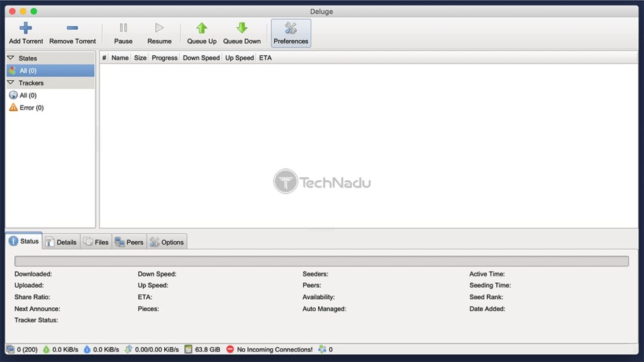The width and height of the screenshot is (644, 362).
Task: Click the Remove Torrent minus icon
Action: point(72,28)
